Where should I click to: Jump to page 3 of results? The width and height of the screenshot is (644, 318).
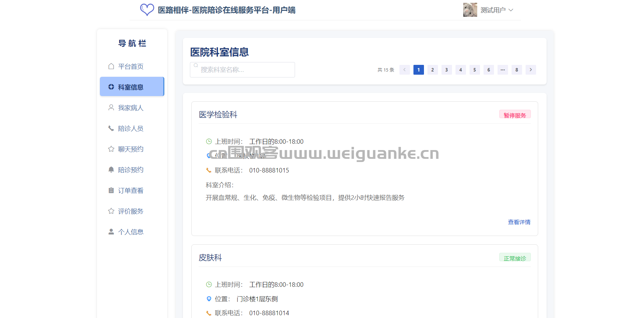[446, 70]
